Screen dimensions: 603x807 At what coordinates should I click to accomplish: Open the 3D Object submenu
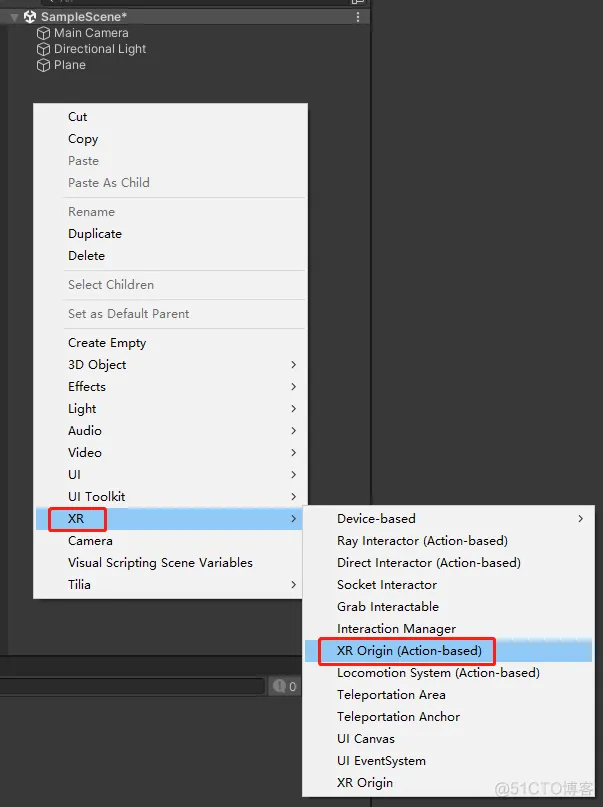tap(170, 365)
